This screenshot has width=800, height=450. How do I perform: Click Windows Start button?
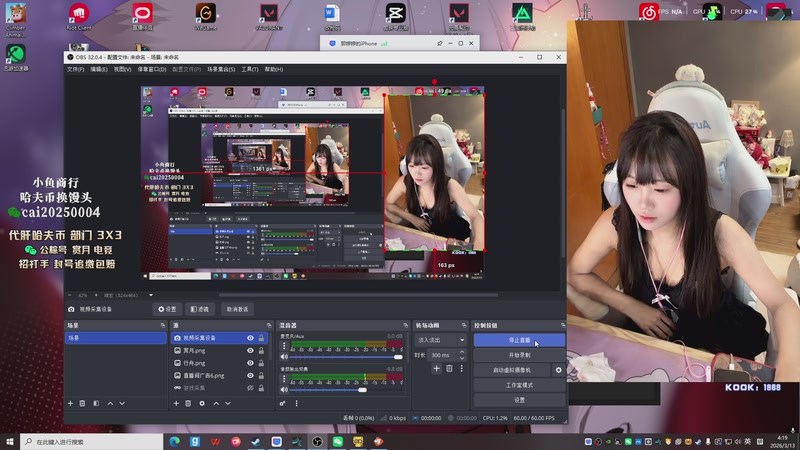(x=10, y=441)
